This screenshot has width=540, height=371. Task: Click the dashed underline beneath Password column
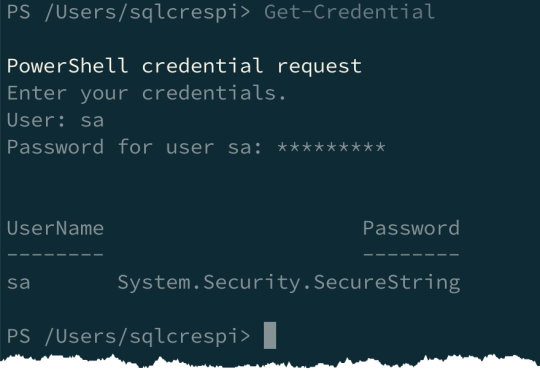point(411,255)
